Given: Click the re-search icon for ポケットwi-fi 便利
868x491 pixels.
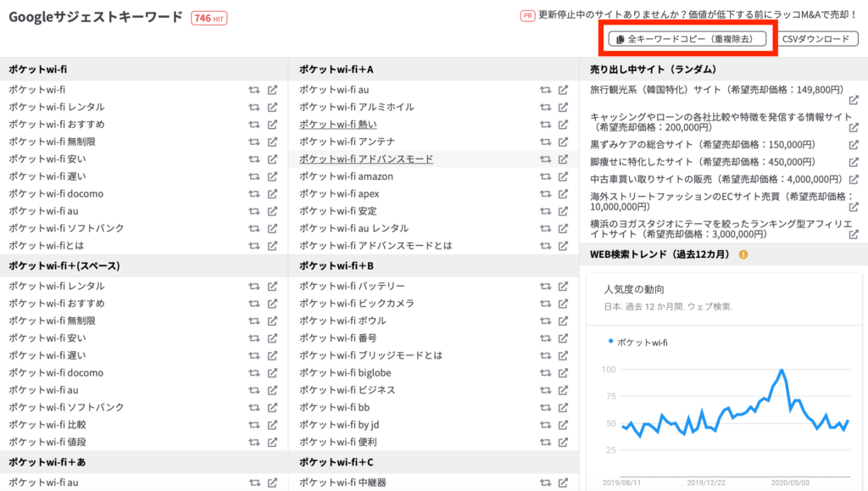Looking at the screenshot, I should [x=545, y=443].
